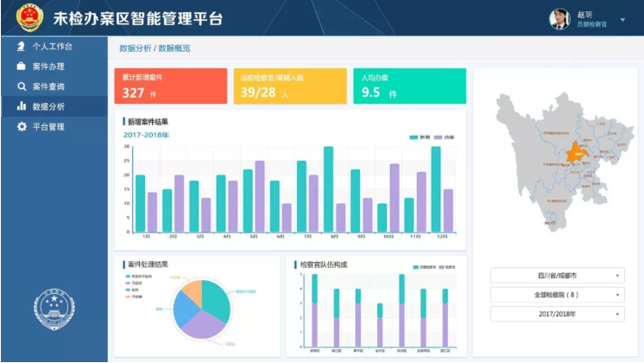Click the 数据分析 breadcrumb link
644x363 pixels.
click(x=135, y=48)
